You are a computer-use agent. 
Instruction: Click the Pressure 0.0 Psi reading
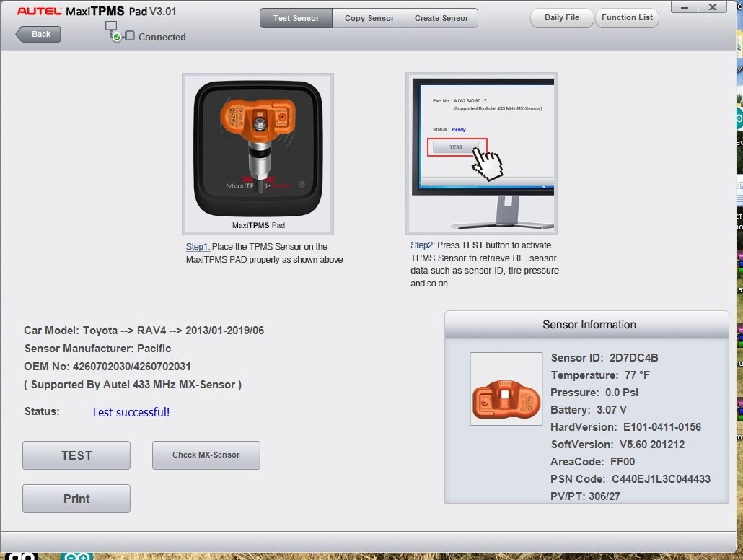[594, 393]
